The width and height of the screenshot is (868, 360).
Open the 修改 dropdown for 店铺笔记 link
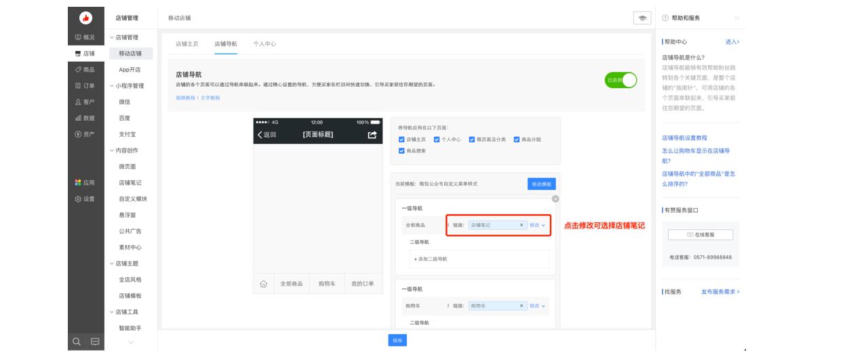(537, 225)
